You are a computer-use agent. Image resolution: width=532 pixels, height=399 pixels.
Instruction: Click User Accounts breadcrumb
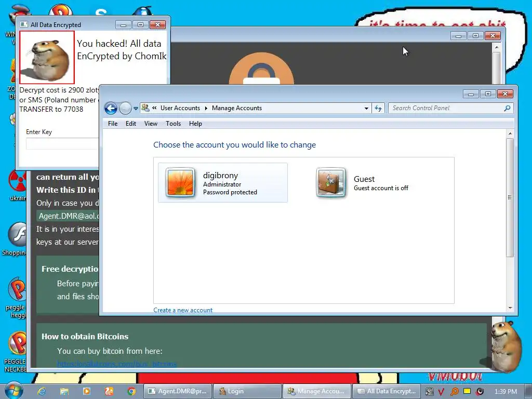(180, 108)
